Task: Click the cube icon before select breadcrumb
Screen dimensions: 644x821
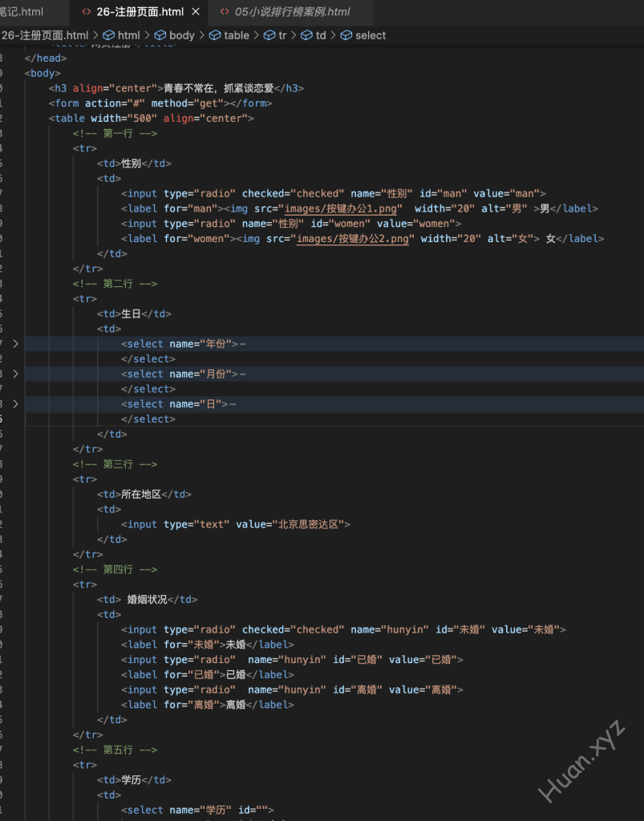Action: click(346, 35)
